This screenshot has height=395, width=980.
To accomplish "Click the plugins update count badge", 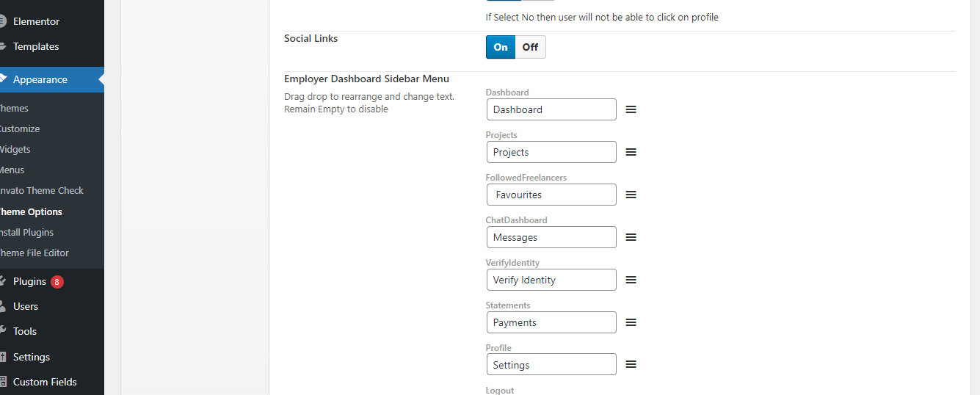I will click(x=57, y=282).
